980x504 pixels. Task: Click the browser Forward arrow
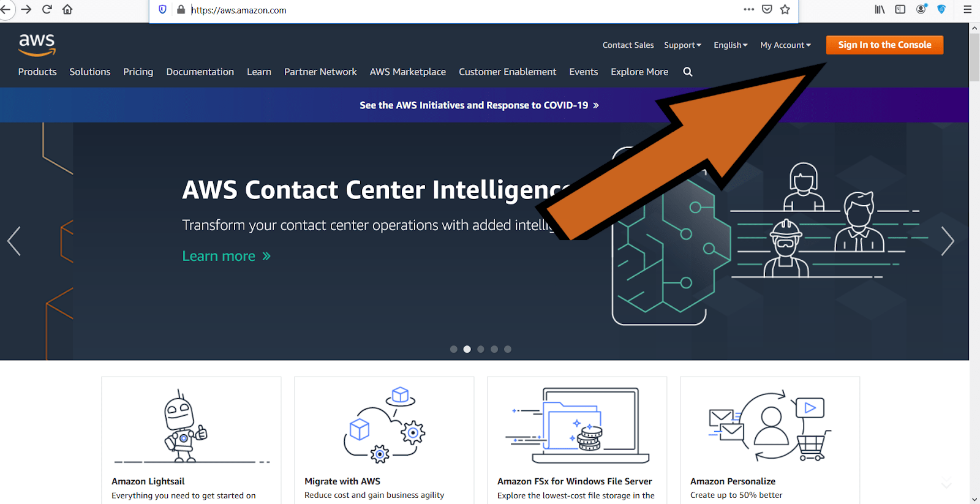tap(26, 9)
